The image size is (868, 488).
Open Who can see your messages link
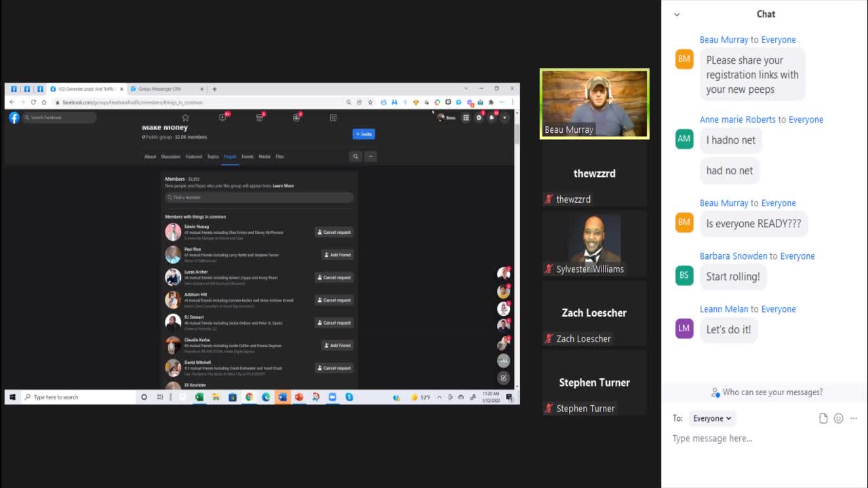(x=767, y=392)
